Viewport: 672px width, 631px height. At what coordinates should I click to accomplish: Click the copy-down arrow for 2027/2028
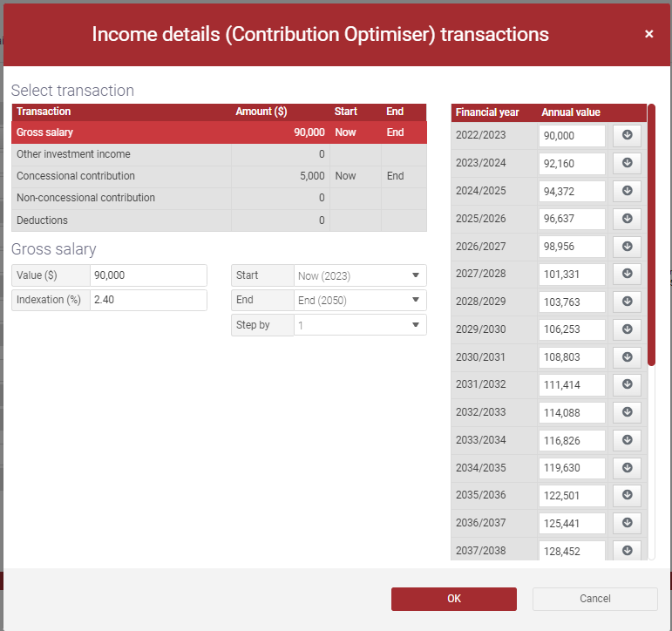[x=627, y=274]
